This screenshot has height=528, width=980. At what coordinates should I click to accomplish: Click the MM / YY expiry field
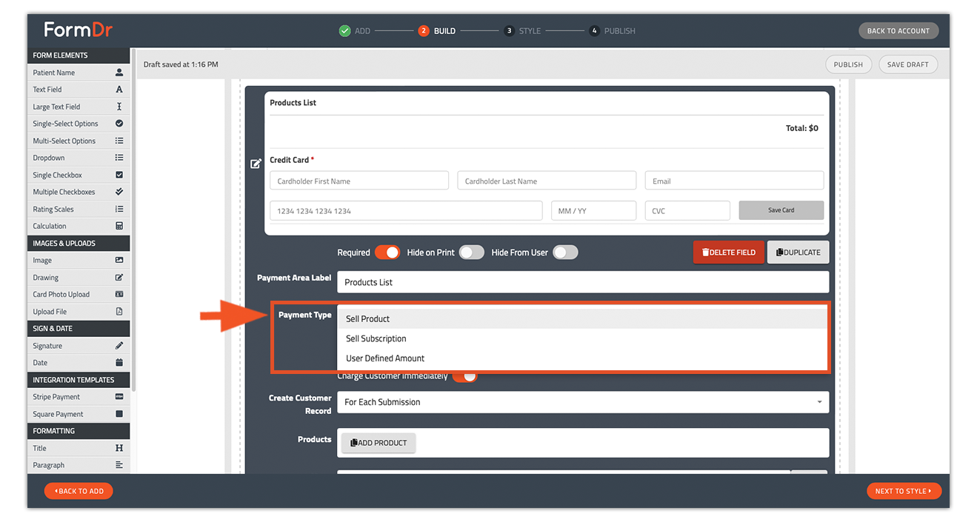click(x=593, y=210)
